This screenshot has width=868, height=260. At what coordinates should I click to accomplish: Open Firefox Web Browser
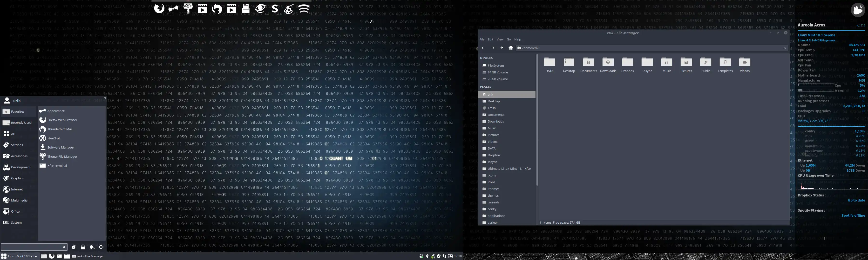pos(62,119)
